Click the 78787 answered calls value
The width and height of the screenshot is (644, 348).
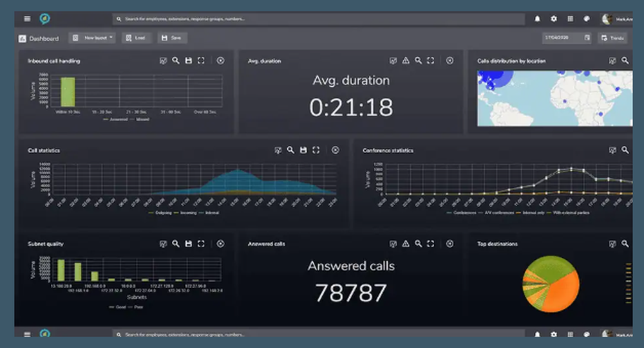click(351, 293)
